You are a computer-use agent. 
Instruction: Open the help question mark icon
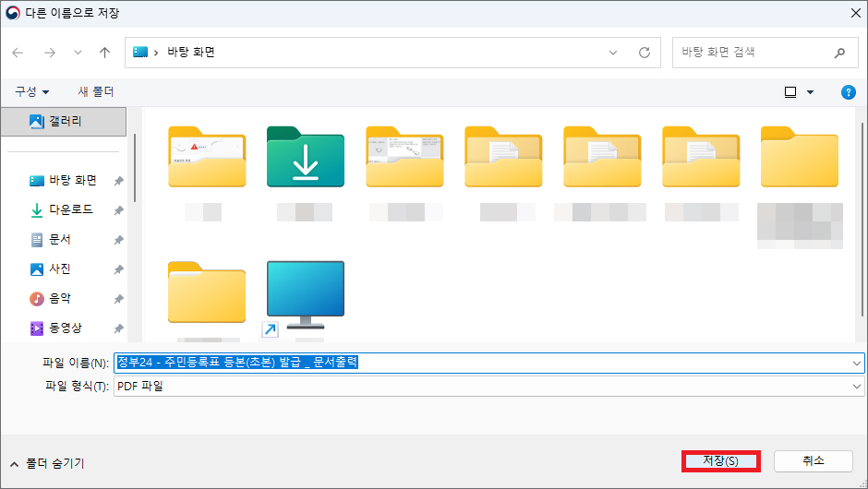848,92
